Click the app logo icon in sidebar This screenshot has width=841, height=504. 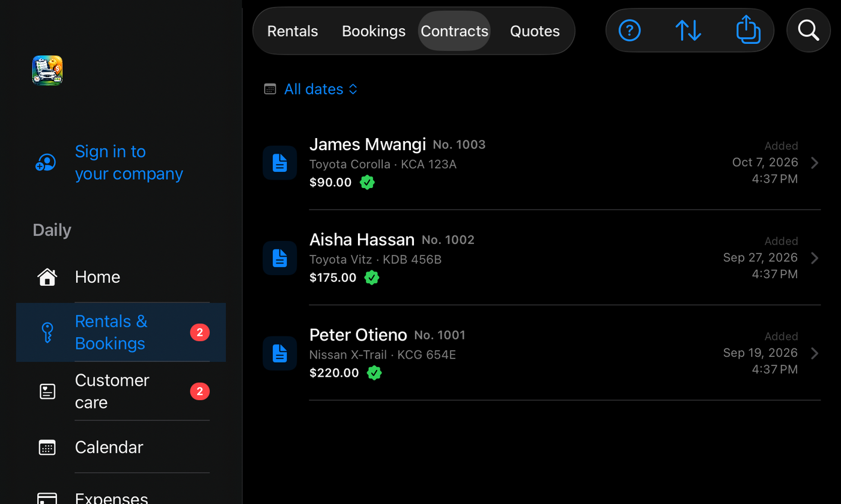pyautogui.click(x=47, y=70)
